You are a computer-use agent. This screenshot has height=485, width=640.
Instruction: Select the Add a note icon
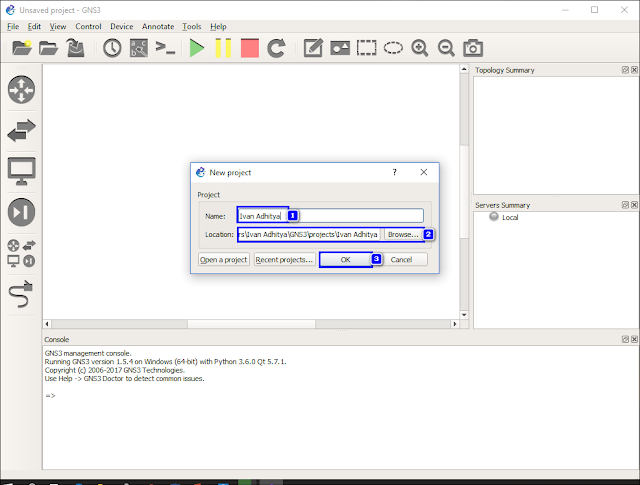313,48
